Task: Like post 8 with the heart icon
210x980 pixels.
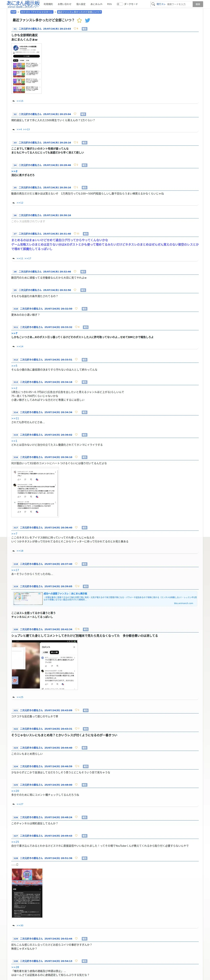Action: (x=75, y=272)
